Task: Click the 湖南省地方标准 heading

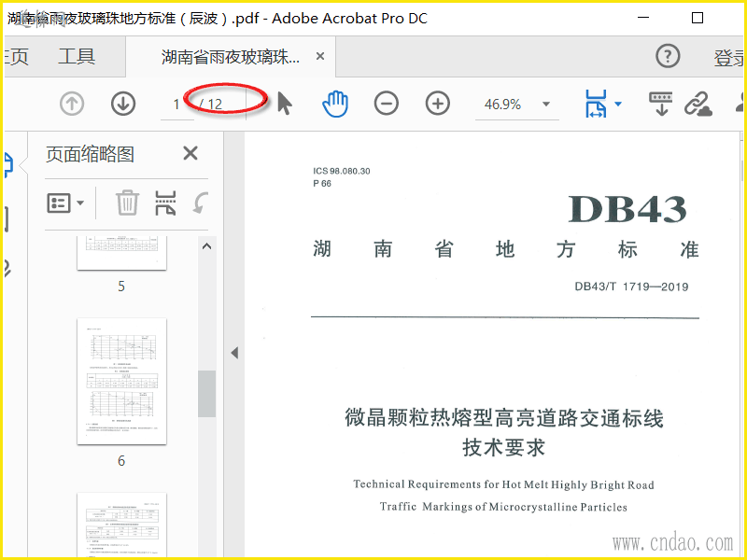Action: click(x=506, y=249)
